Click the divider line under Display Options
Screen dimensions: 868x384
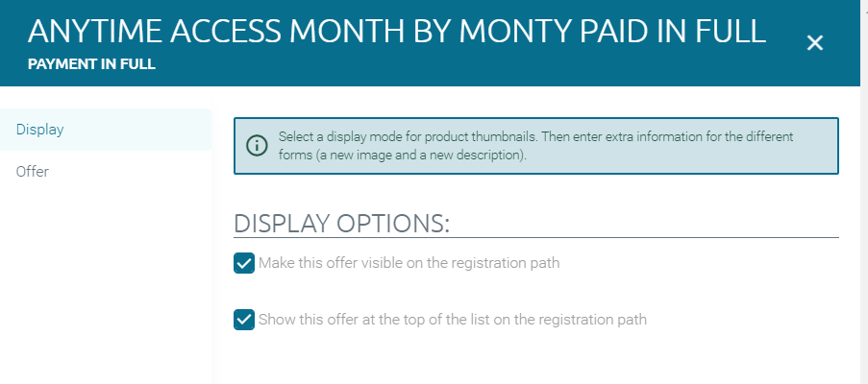point(535,237)
